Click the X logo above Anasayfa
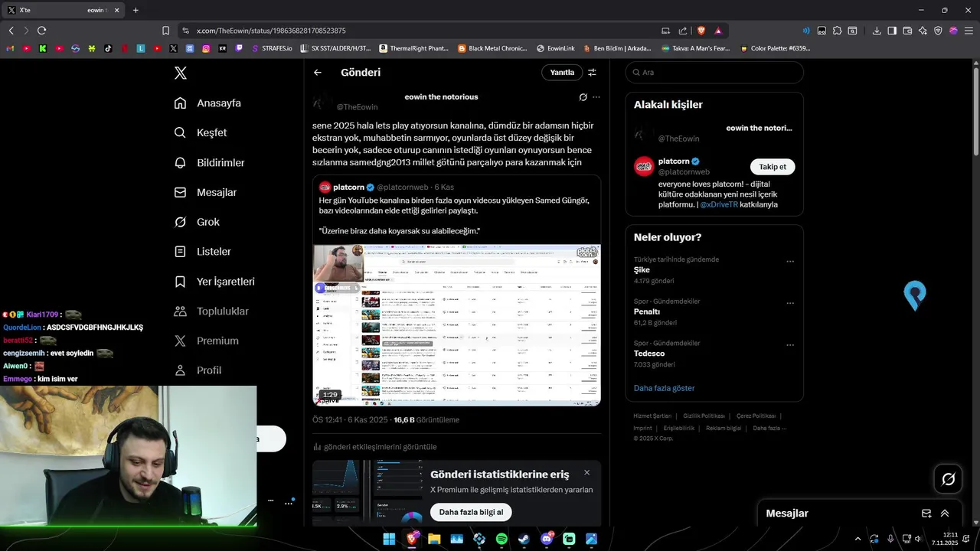980x551 pixels. (x=181, y=73)
